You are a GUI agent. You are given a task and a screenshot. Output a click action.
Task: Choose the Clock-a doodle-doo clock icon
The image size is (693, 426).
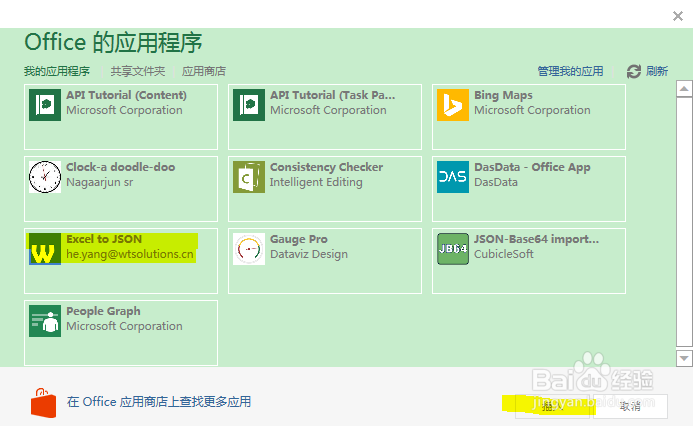click(x=45, y=177)
